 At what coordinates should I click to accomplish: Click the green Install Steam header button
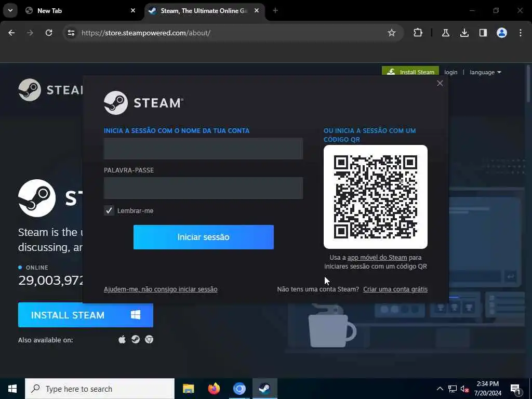(x=410, y=71)
